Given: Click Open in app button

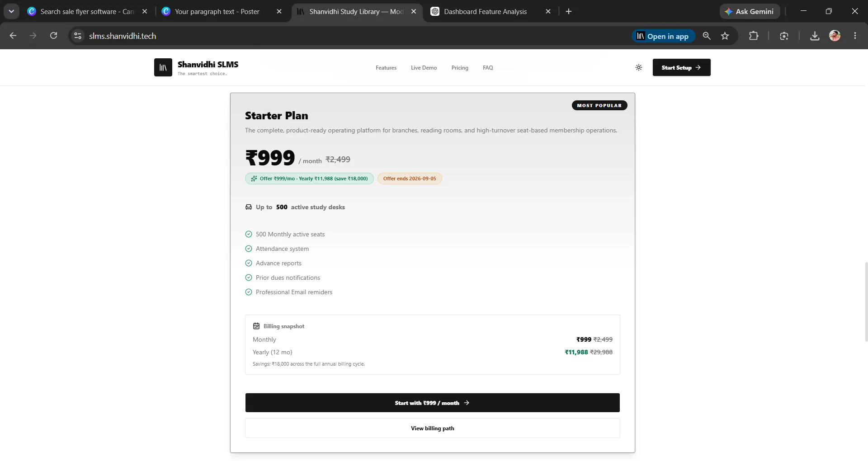Looking at the screenshot, I should 663,36.
